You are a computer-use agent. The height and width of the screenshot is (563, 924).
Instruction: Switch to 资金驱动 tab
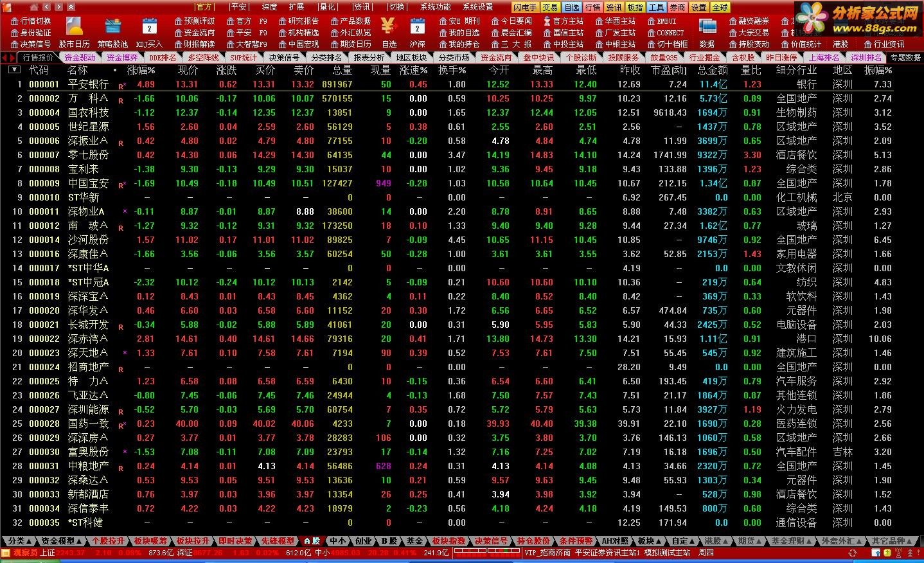(80, 58)
